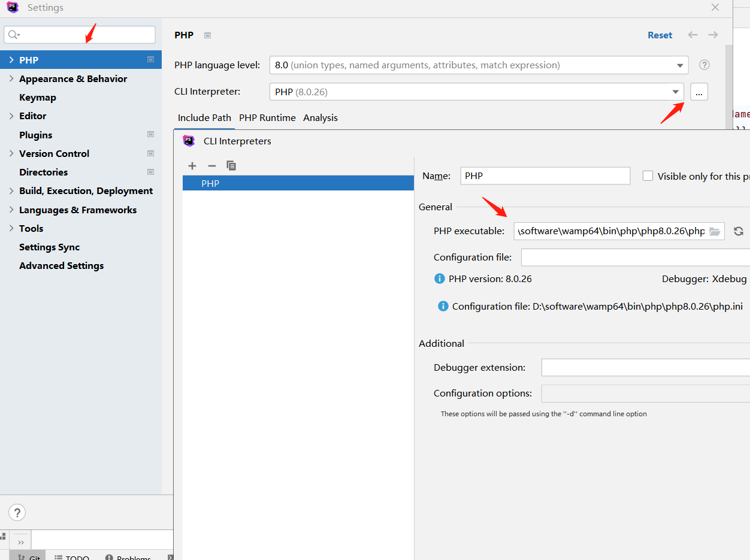The width and height of the screenshot is (750, 560).
Task: Browse for PHP executable with folder icon
Action: point(715,231)
